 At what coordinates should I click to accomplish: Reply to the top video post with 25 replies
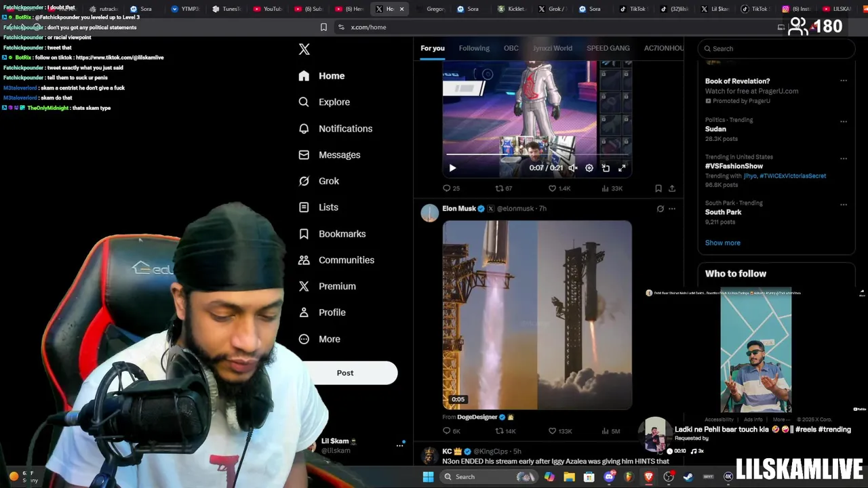click(x=451, y=188)
